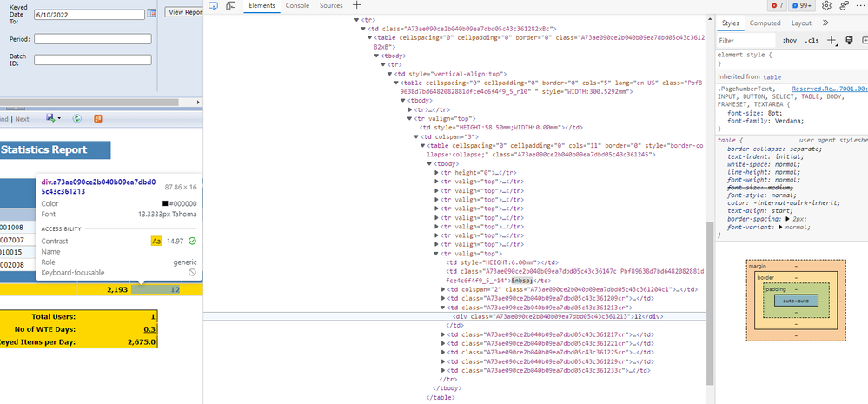This screenshot has width=868, height=404.
Task: Expand the td colspan="2" node
Action: [444, 289]
